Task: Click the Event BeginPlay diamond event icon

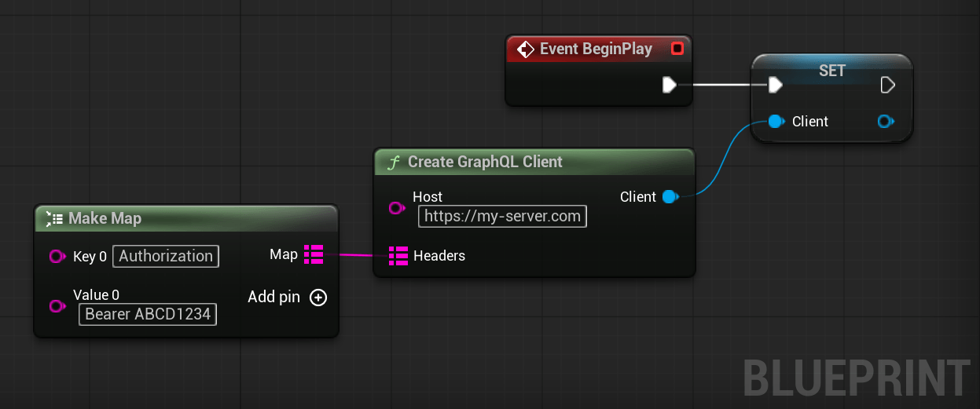Action: pos(525,49)
